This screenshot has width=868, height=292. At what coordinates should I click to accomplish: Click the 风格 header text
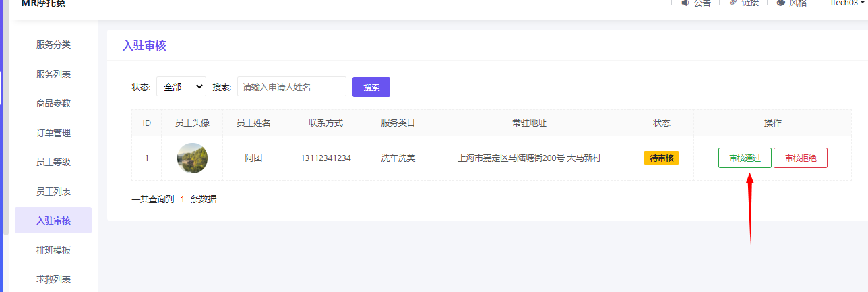799,3
